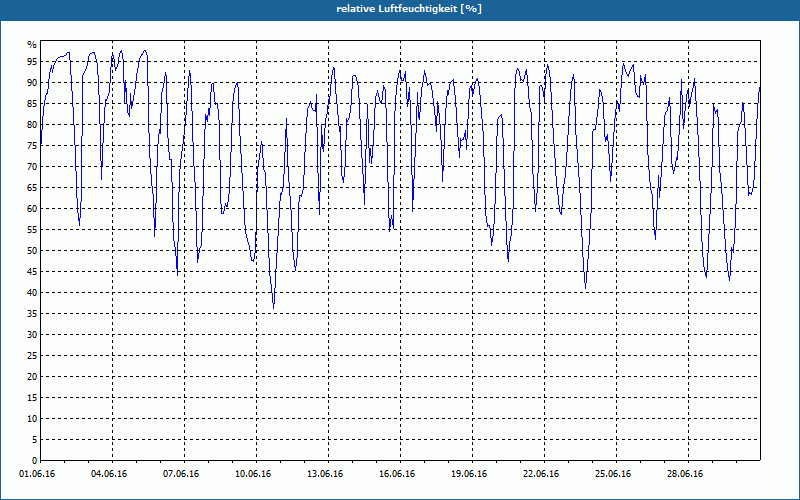The width and height of the screenshot is (800, 500).
Task: Click the y-axis value 0
Action: [34, 460]
